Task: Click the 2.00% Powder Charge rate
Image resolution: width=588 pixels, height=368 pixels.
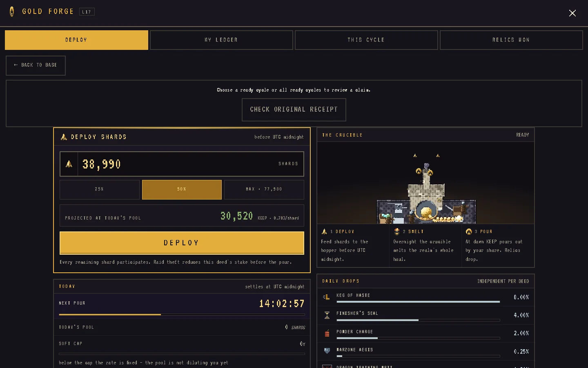Action: 521,333
